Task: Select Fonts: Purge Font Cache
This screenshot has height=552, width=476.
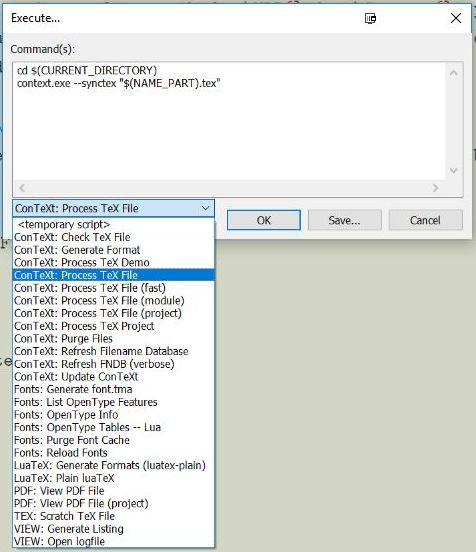Action: 113,440
